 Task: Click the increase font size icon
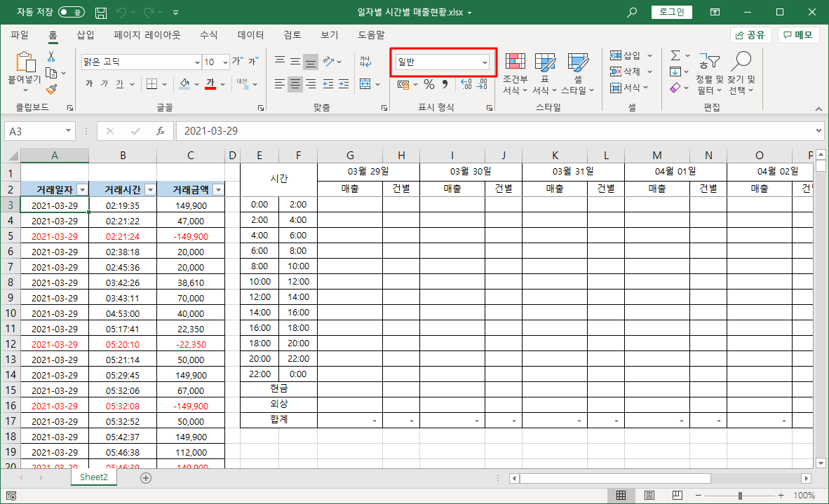(x=238, y=61)
